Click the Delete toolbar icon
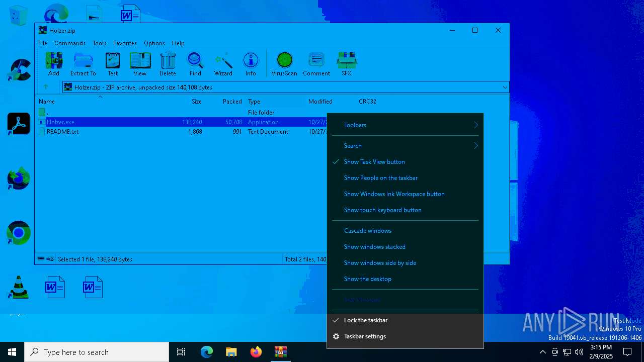Viewport: 644px width, 362px height. point(168,64)
